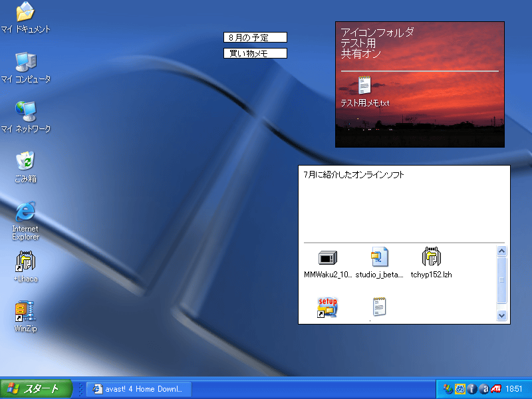This screenshot has height=399, width=532.
Task: Launch Internet Explorer from desktop
Action: 25,211
